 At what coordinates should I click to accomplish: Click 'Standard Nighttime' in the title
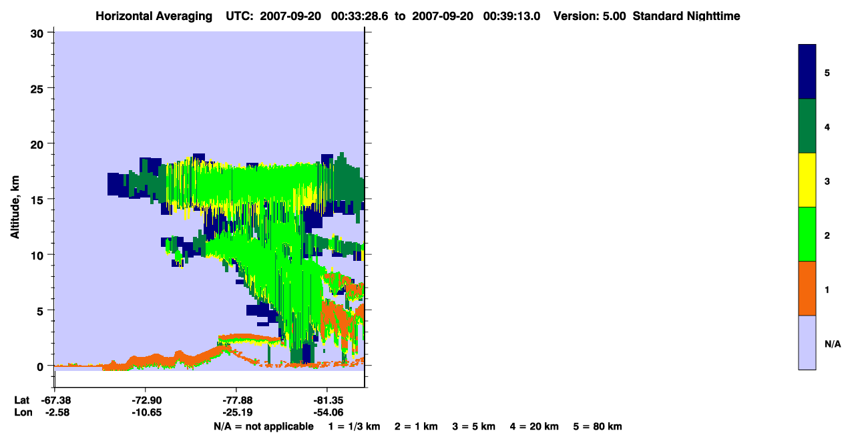click(686, 16)
